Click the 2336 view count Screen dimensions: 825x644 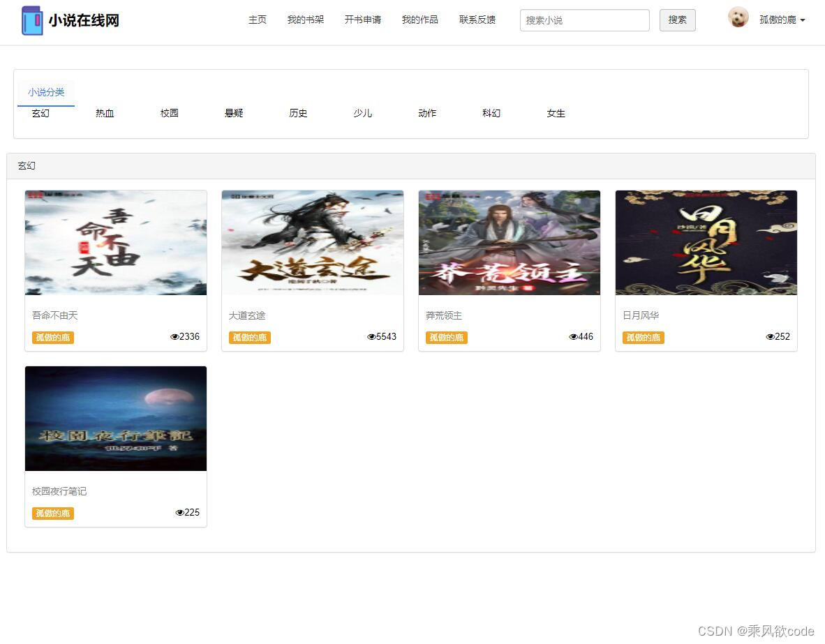tap(189, 337)
